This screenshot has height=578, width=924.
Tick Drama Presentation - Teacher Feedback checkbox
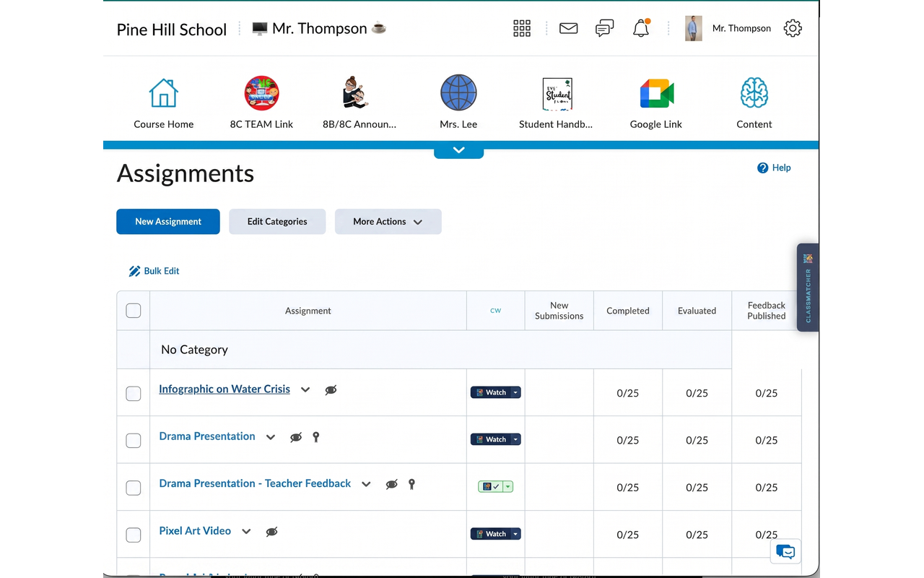[134, 488]
